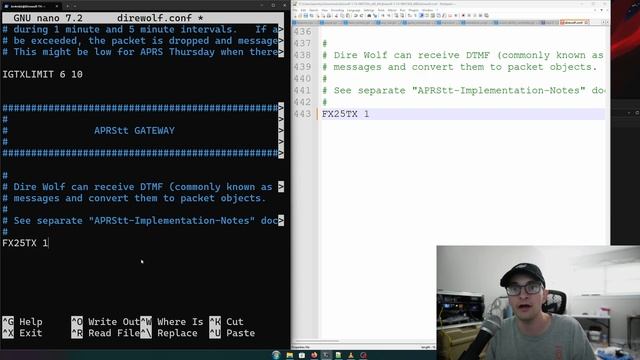Close the direwolf.conf tab in Notepad++

587,22
